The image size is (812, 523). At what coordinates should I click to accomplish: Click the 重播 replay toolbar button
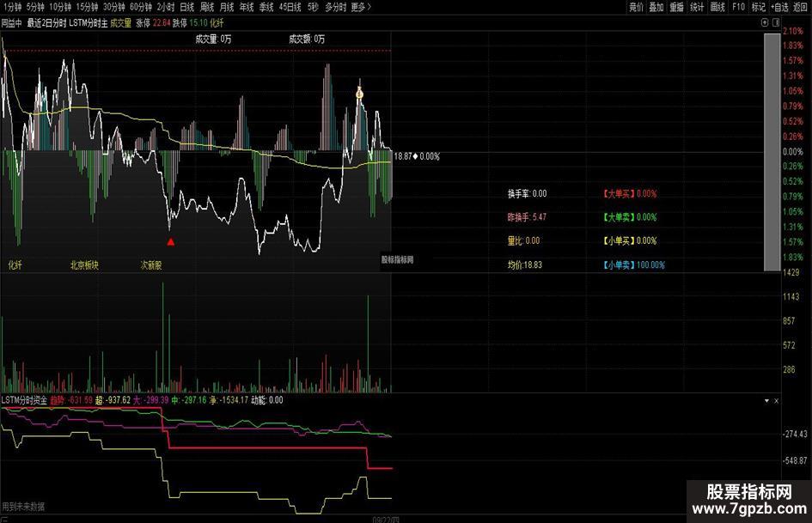coord(676,7)
